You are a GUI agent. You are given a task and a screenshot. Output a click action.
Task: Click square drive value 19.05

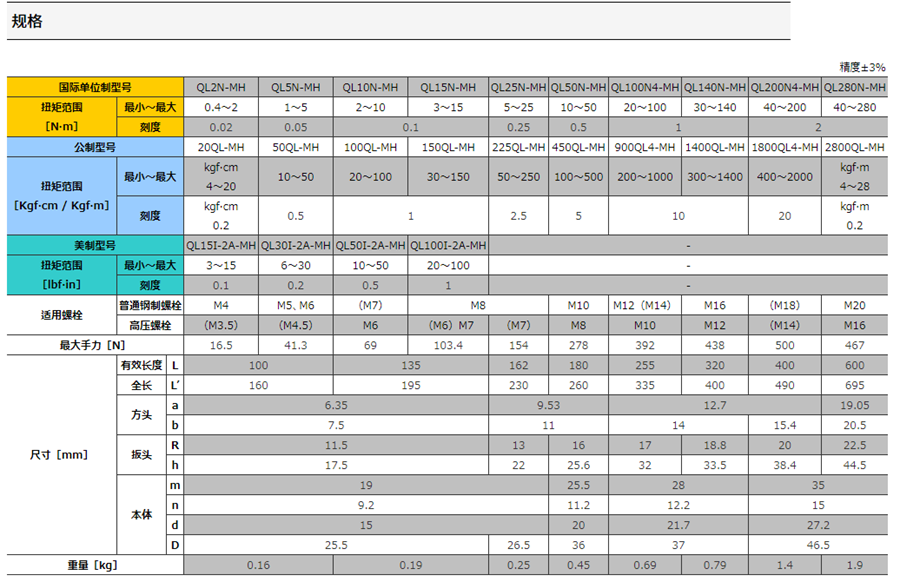[855, 405]
